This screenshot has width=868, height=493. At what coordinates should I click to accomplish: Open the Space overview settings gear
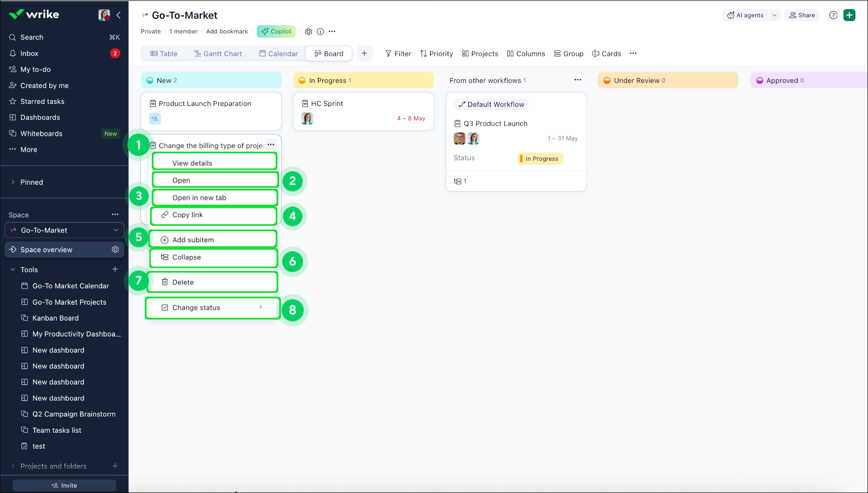(115, 249)
